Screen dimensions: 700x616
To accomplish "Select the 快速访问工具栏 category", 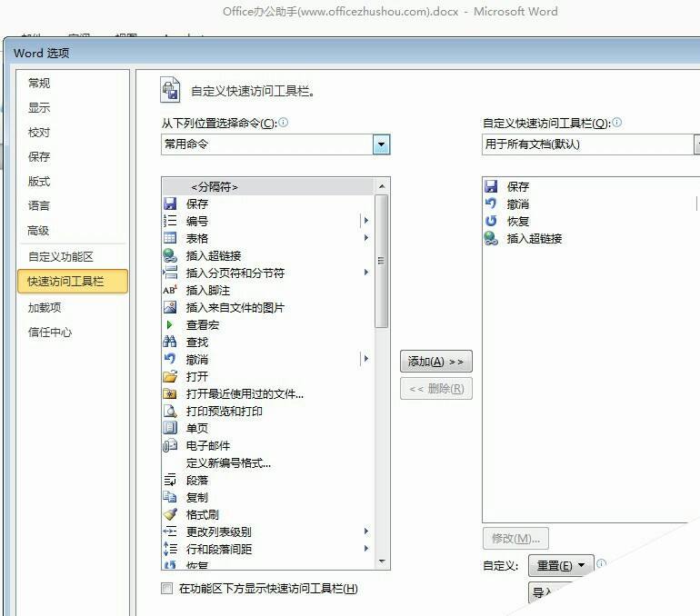I will point(73,282).
